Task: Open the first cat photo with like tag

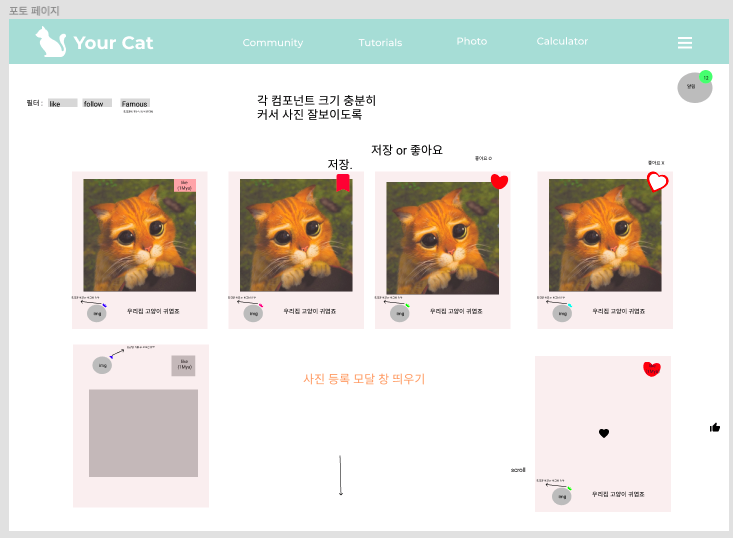Action: pos(139,235)
